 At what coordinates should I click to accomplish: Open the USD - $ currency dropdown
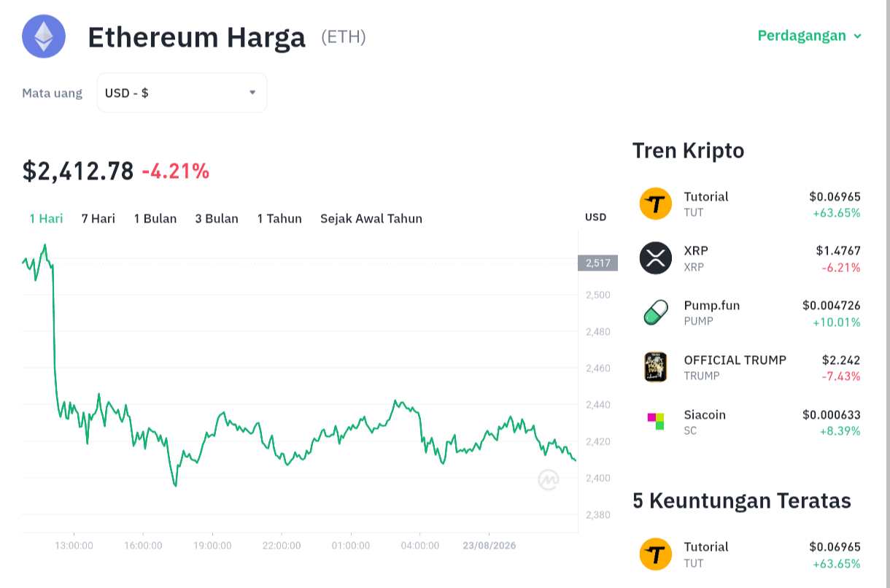(182, 93)
